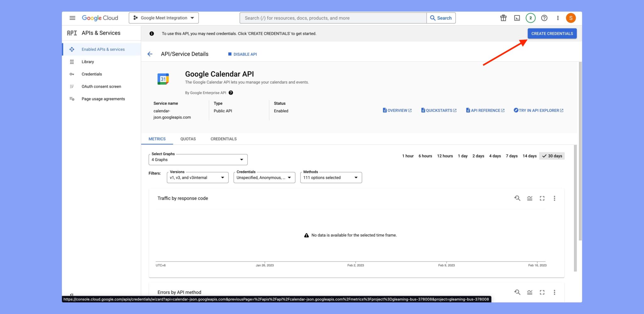644x314 pixels.
Task: Select the 7 days time range
Action: pos(512,156)
